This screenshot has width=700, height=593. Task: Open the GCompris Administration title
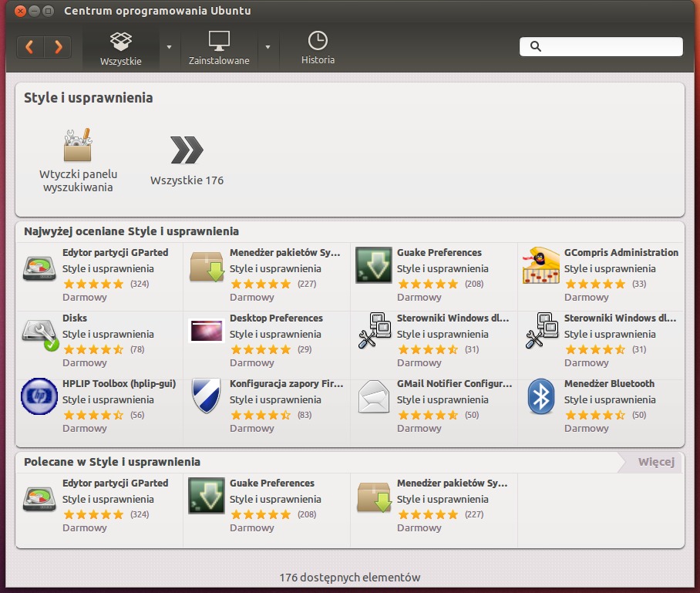pyautogui.click(x=621, y=252)
